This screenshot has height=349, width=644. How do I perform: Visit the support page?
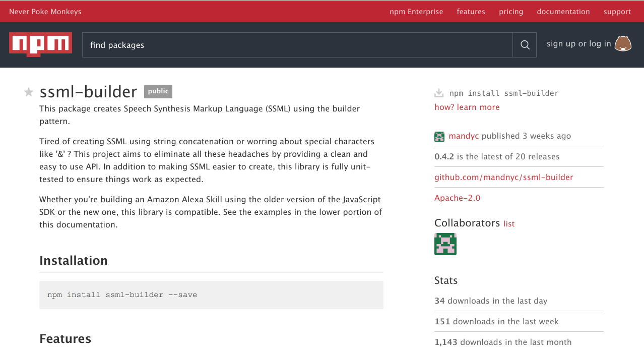617,12
